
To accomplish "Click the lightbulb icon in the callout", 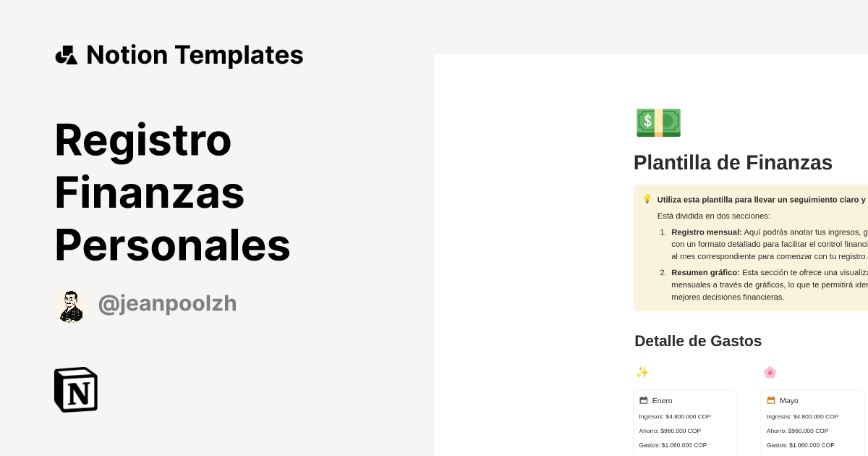I will [647, 198].
